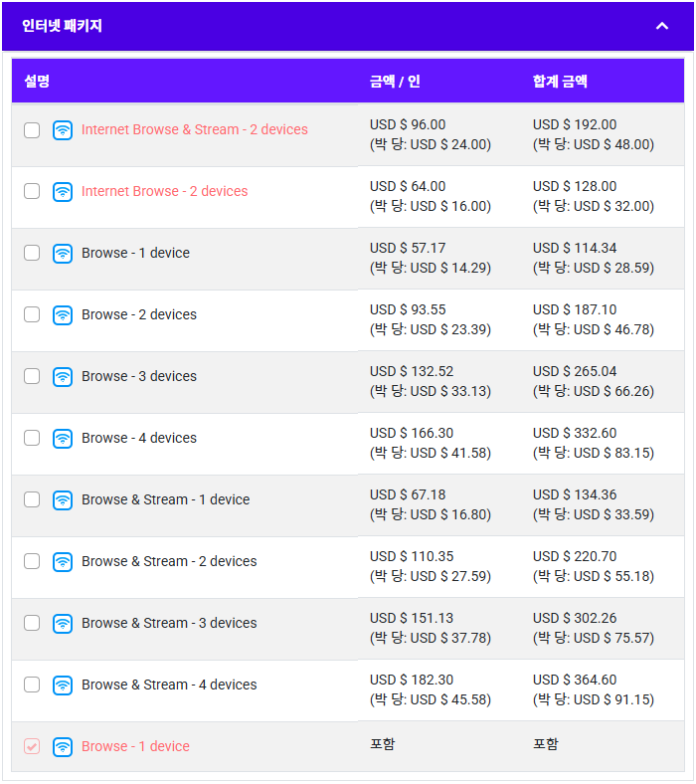Viewport: 696px width, 784px height.
Task: Tick the black Browse - 1 device checkbox
Action: 32,254
